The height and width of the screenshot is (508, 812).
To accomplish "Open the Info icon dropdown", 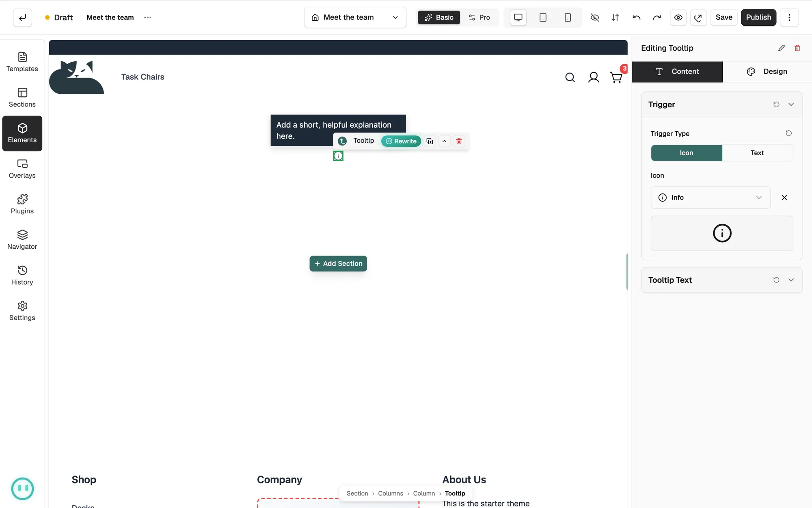I will click(x=710, y=198).
